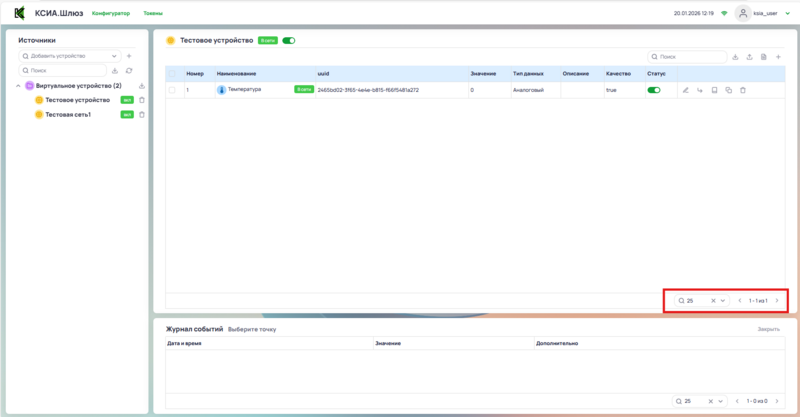Open the Товины menu item
This screenshot has height=417, width=800.
(153, 13)
